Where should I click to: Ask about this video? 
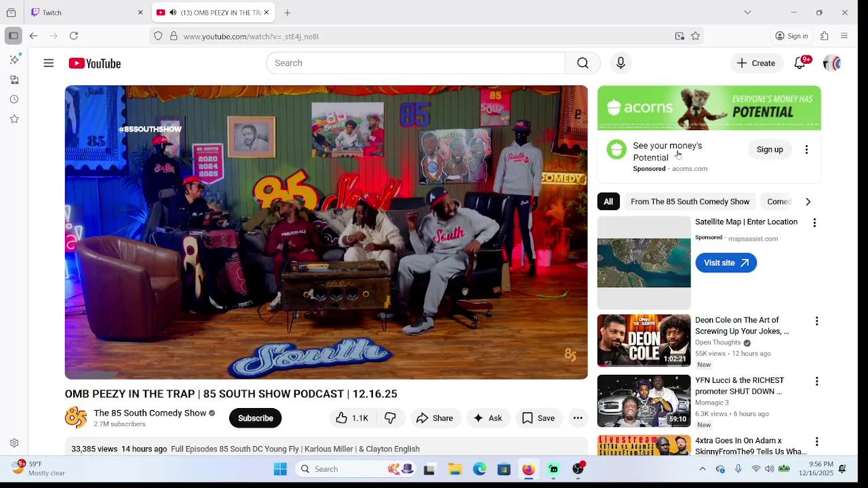[x=488, y=418]
